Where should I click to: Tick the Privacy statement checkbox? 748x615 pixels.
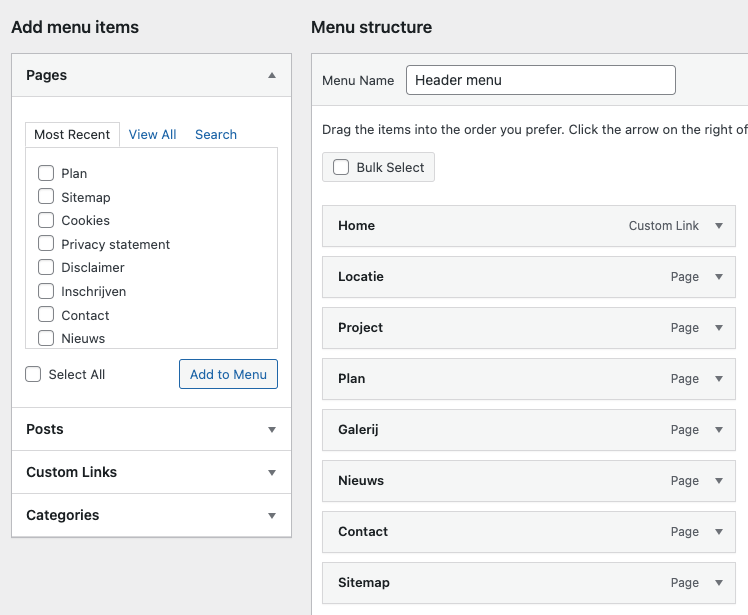click(x=46, y=244)
